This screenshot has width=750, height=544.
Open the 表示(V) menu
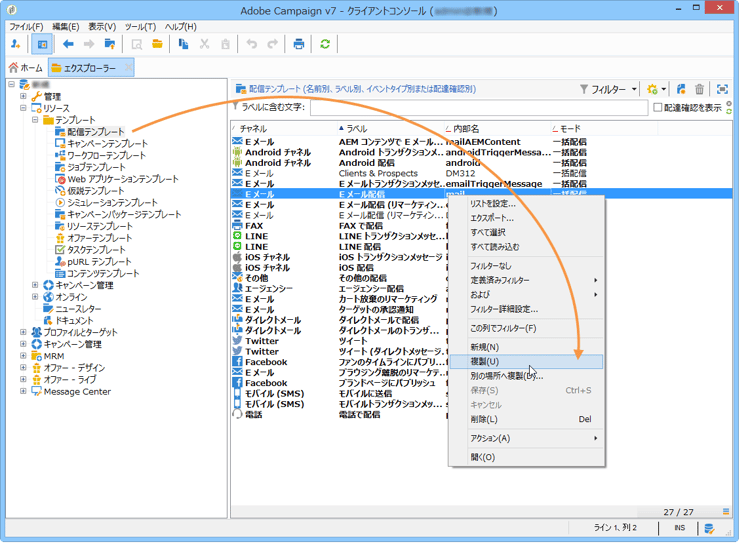click(x=102, y=27)
